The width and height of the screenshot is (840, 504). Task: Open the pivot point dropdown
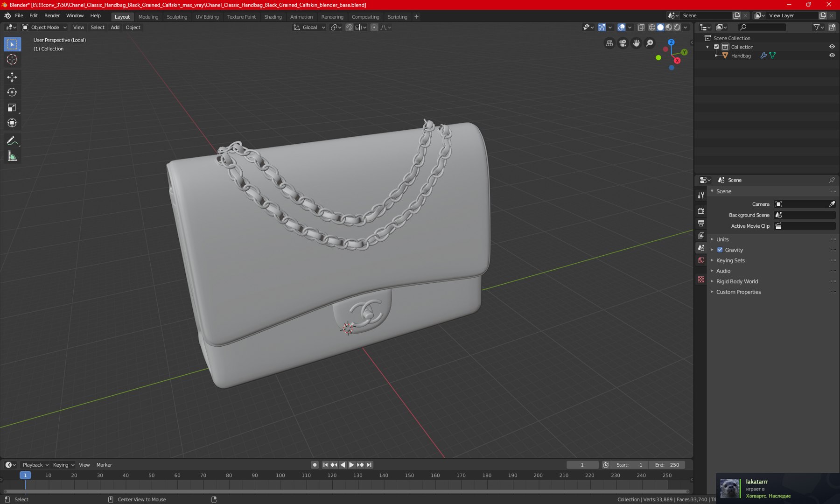pyautogui.click(x=336, y=28)
